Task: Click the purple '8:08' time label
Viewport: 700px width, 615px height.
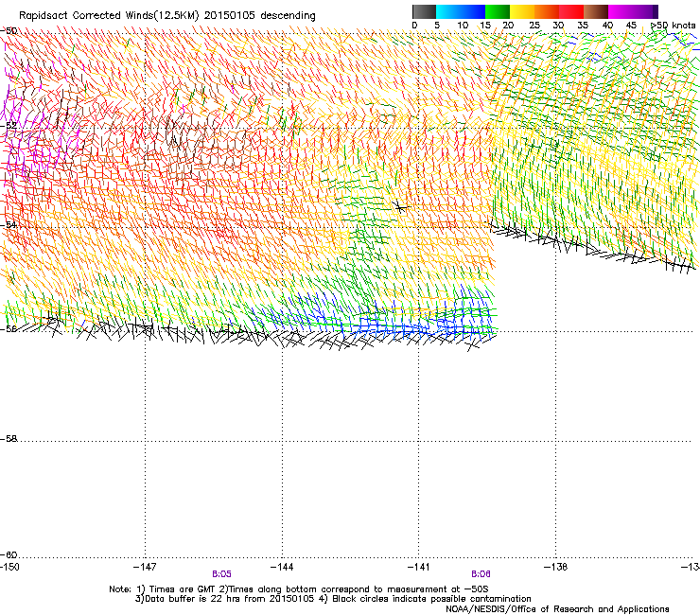Action: [481, 574]
